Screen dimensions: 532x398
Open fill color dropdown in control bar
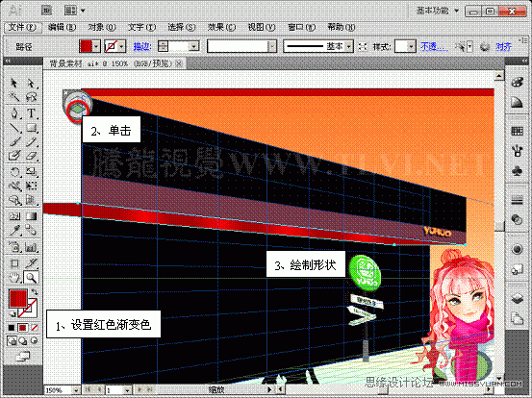[x=97, y=46]
